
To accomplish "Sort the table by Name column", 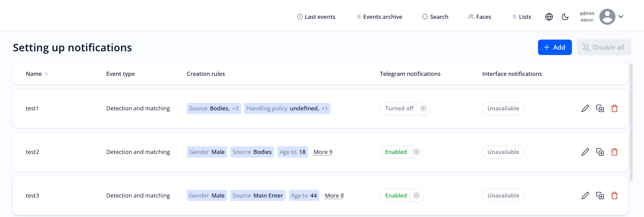I will click(x=47, y=74).
